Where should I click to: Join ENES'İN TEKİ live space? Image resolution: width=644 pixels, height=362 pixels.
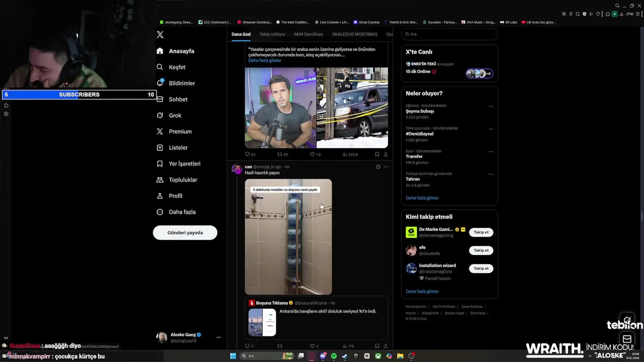[449, 69]
